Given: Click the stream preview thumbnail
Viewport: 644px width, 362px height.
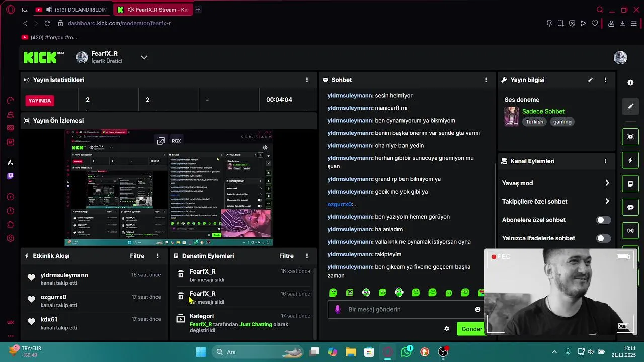Looking at the screenshot, I should pos(169,188).
